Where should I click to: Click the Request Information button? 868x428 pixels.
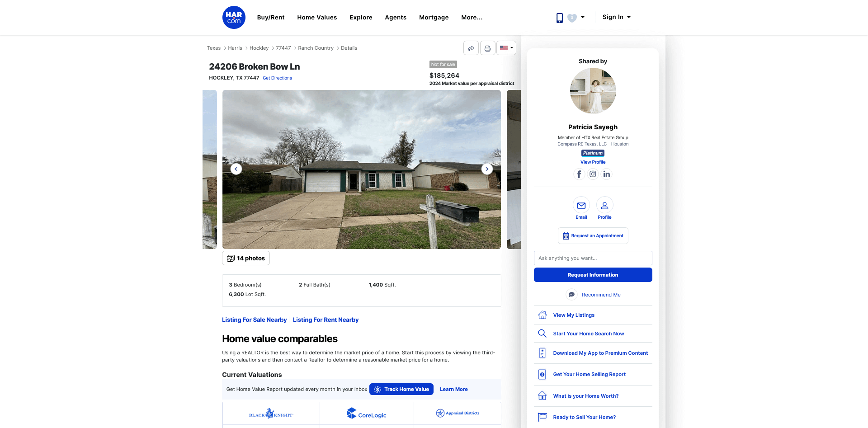(593, 275)
